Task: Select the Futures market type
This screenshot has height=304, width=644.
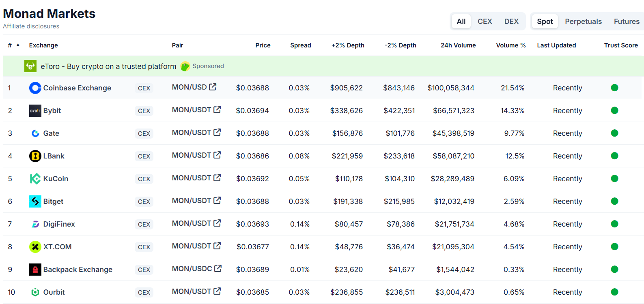Action: (x=626, y=21)
